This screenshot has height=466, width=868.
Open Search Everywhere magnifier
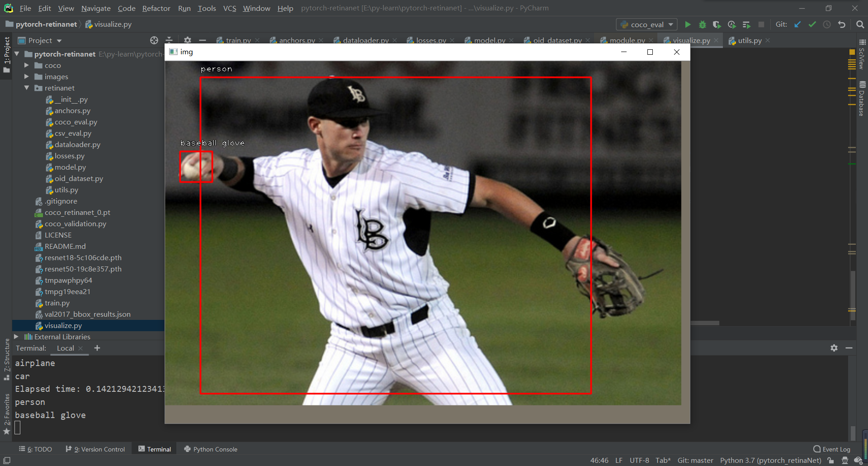coord(860,24)
